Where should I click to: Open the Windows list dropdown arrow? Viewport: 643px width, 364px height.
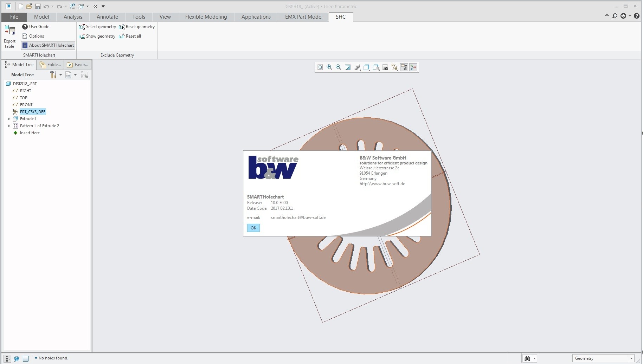88,6
